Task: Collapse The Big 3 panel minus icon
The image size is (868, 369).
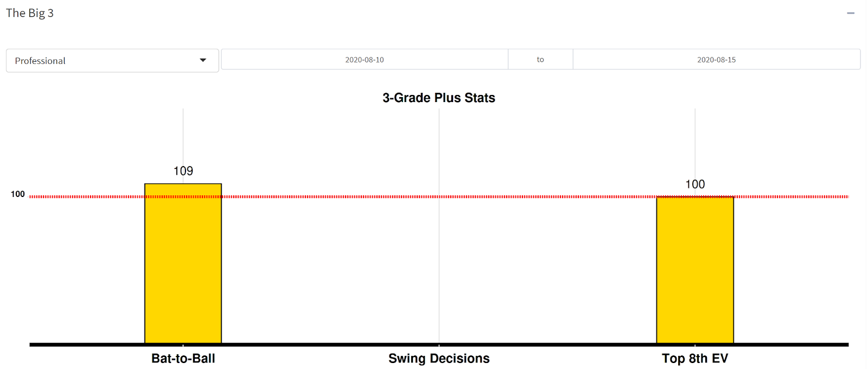Action: (850, 13)
